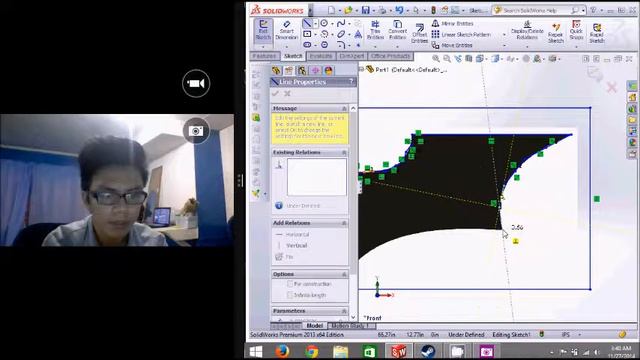
Task: Toggle the Infinite length checkbox
Action: pos(290,295)
